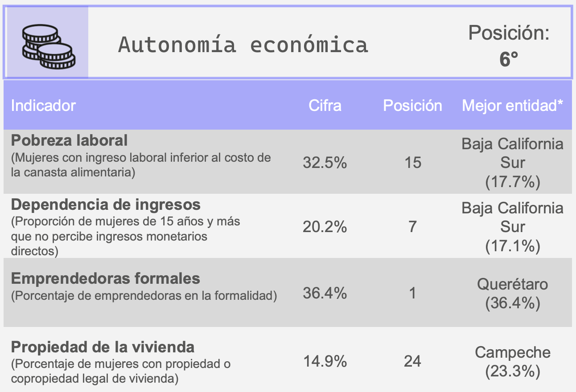
Task: Click the Posición column header
Action: pyautogui.click(x=412, y=106)
